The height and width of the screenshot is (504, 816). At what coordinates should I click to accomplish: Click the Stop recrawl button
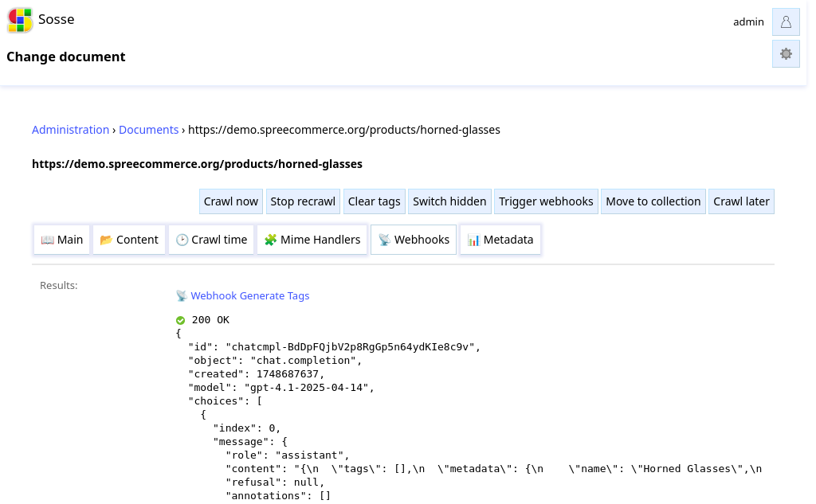303,201
